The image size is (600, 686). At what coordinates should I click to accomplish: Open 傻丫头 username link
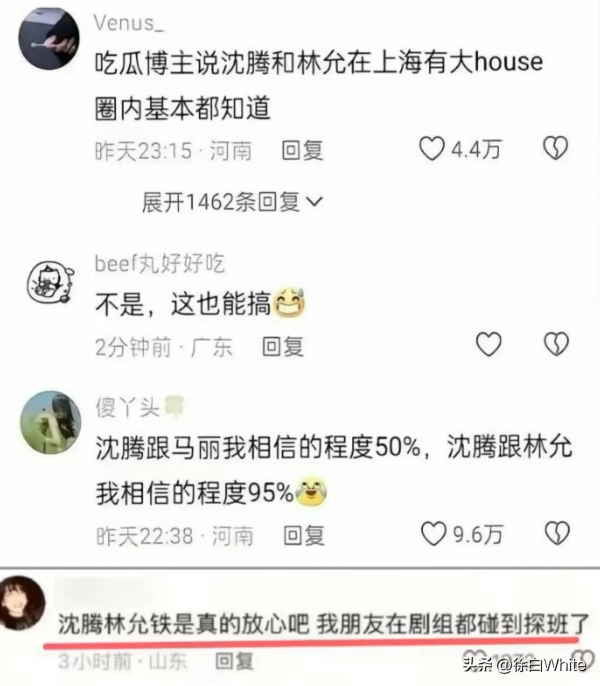tap(127, 408)
